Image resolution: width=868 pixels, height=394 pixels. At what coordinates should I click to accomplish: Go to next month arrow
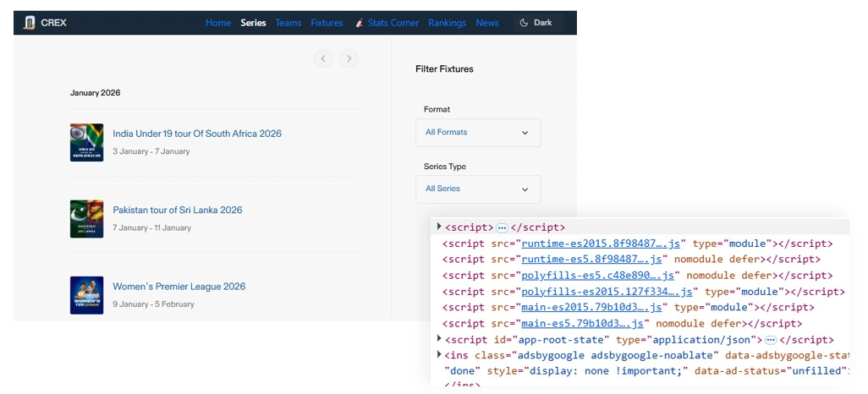349,58
